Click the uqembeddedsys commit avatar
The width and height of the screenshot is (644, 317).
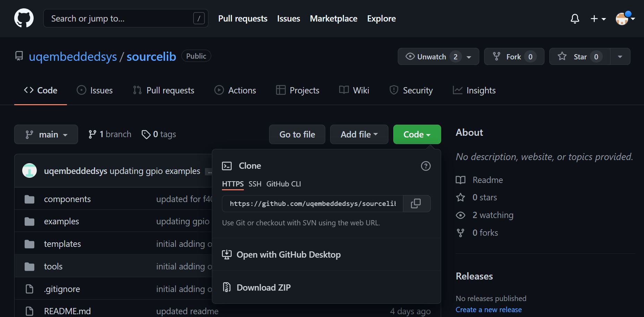tap(29, 170)
